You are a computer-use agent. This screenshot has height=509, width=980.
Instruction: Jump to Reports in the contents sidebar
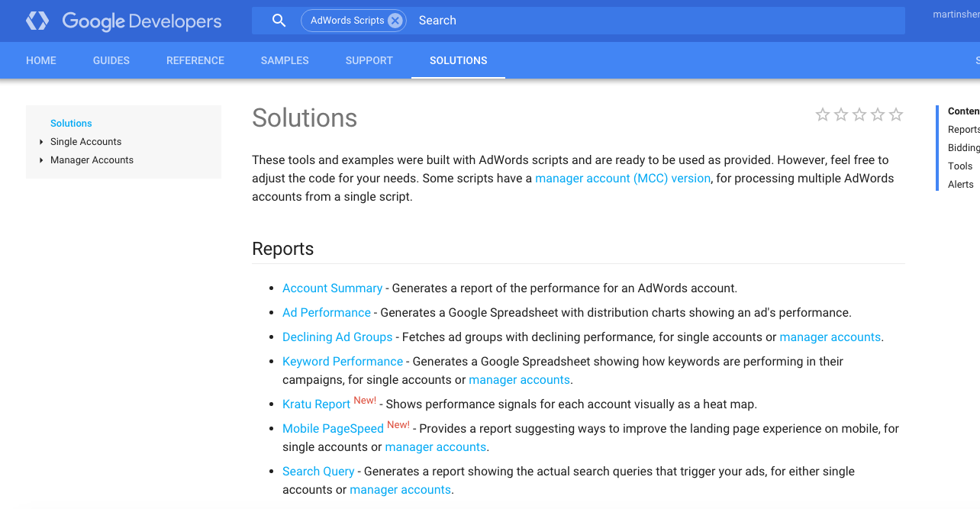(x=964, y=130)
